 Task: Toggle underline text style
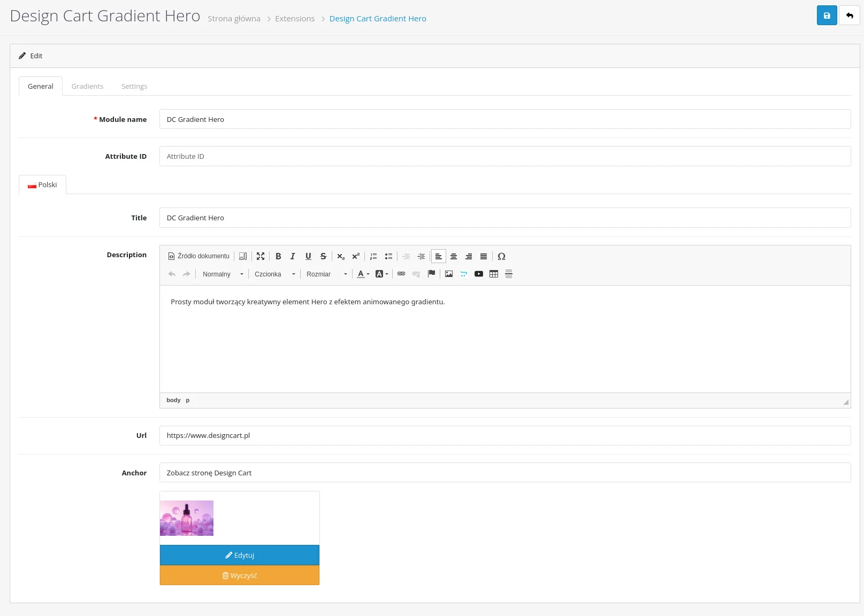pyautogui.click(x=308, y=256)
